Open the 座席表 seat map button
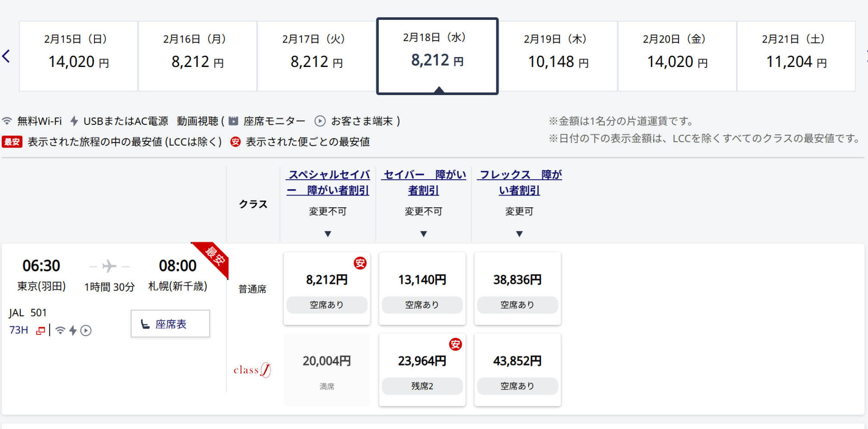Image resolution: width=868 pixels, height=429 pixels. [170, 324]
